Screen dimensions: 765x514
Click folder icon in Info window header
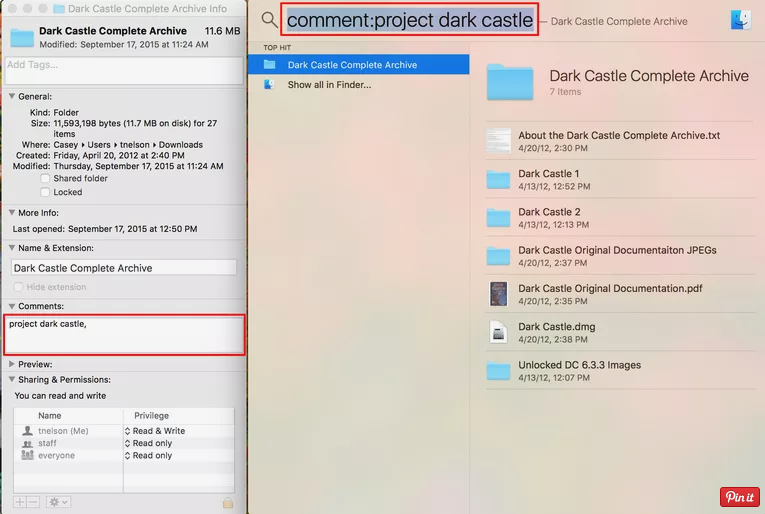22,38
